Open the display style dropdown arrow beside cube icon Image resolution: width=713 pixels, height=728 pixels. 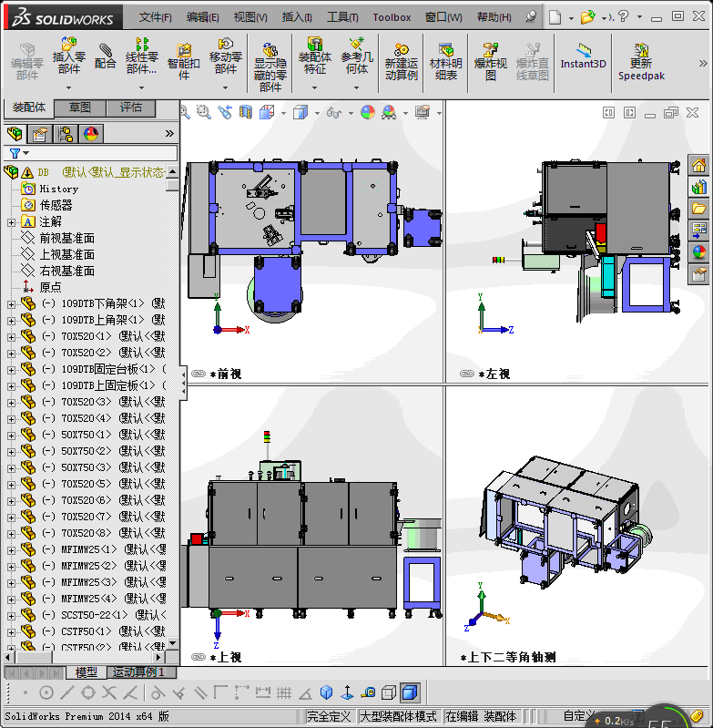pos(317,113)
